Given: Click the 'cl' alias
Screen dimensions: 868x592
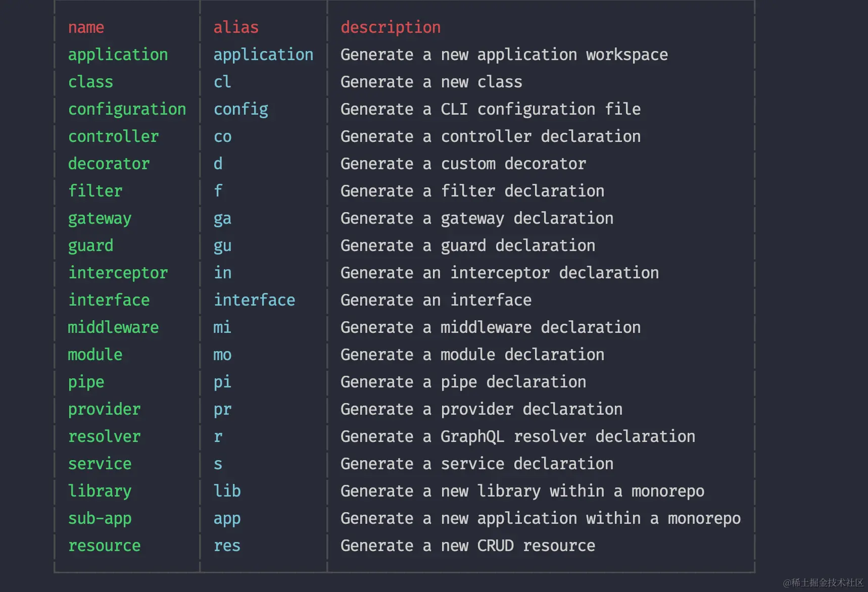Looking at the screenshot, I should 222,82.
